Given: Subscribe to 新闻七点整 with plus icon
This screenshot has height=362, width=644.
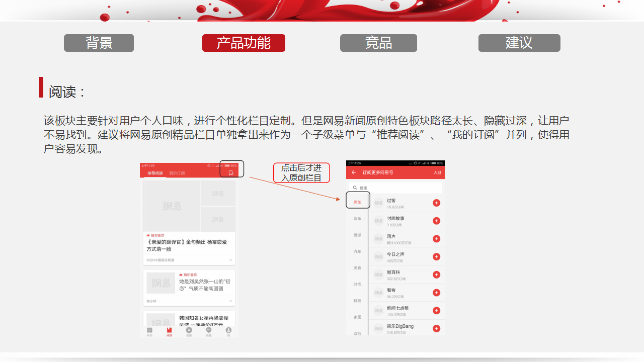Looking at the screenshot, I should coord(436,311).
